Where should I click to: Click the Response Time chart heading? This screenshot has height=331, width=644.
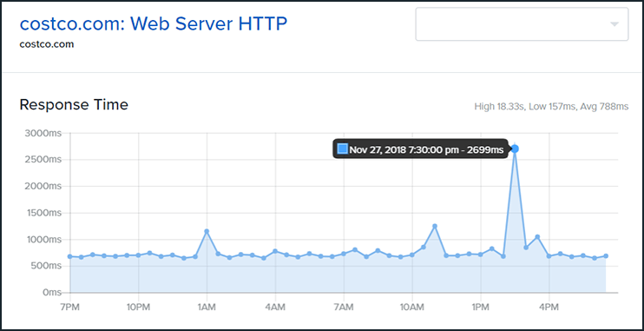point(74,105)
